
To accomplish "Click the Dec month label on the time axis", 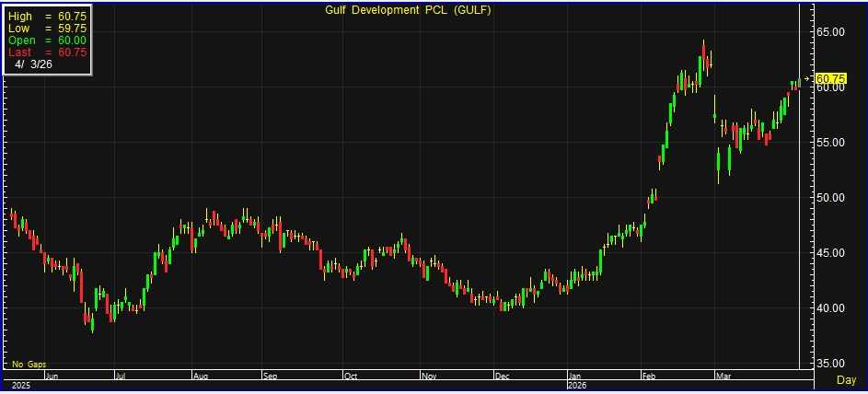I will (502, 376).
